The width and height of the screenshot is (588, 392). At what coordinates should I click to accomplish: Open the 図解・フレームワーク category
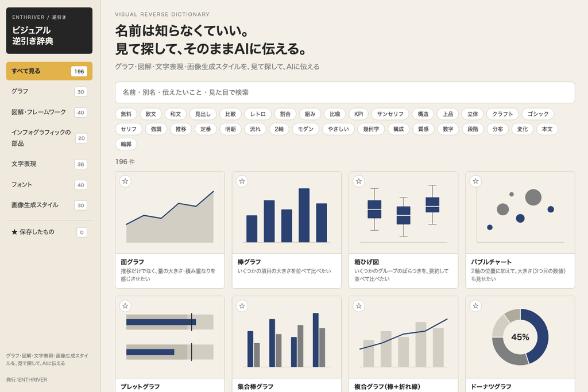click(x=49, y=112)
